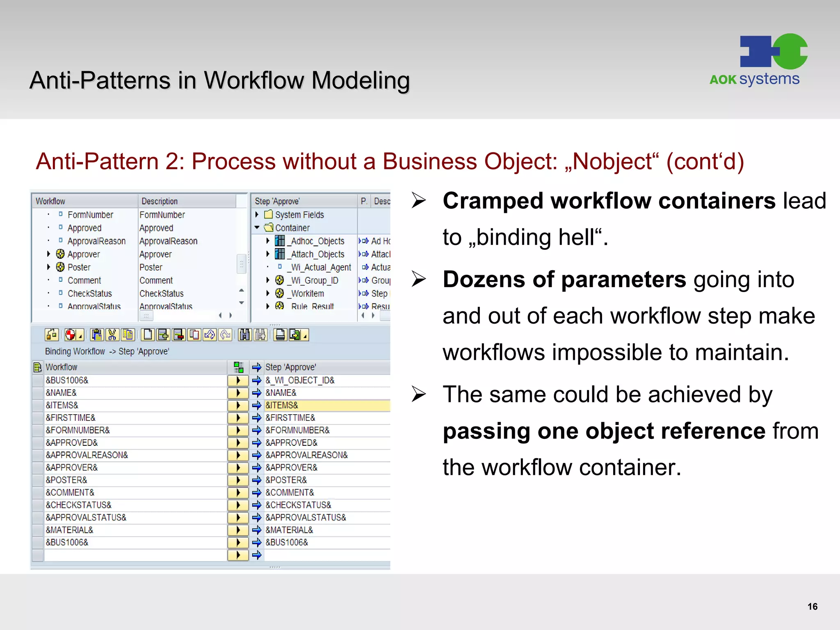
Task: Click yellow arrow button in &MATERIAL& row
Action: [238, 530]
